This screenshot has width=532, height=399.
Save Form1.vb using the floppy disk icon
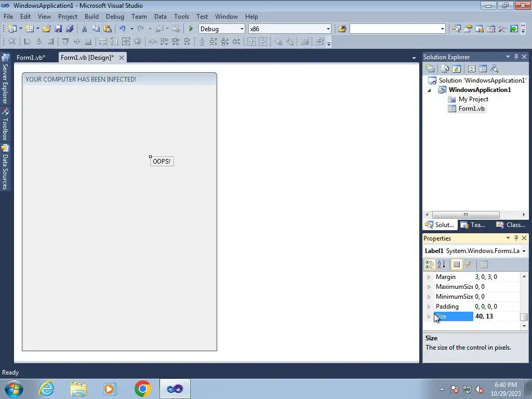[x=58, y=29]
